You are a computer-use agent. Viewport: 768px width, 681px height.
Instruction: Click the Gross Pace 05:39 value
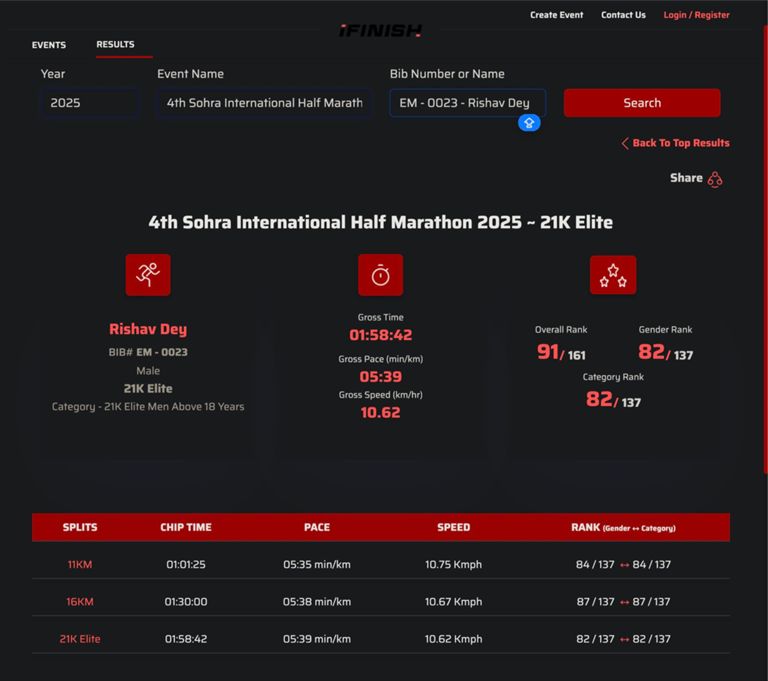tap(381, 377)
